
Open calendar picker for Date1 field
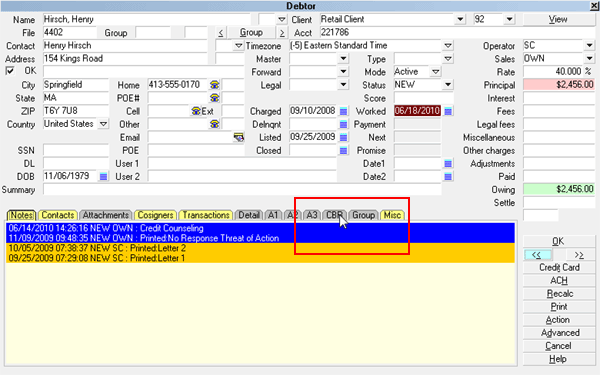tap(448, 164)
